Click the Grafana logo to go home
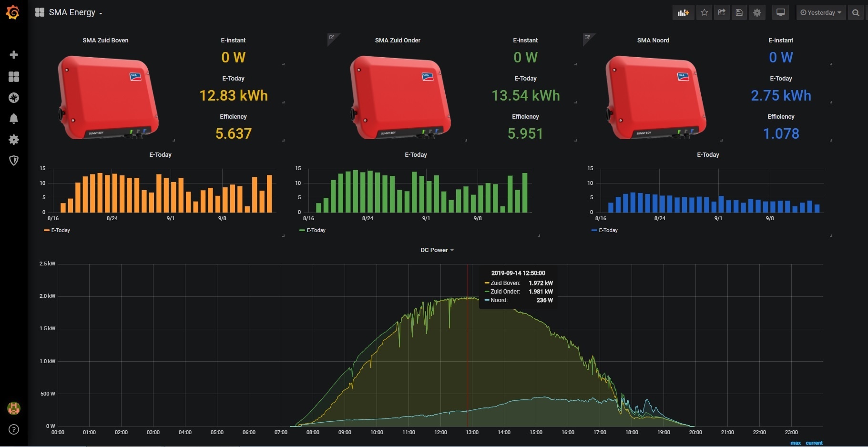Image resolution: width=868 pixels, height=447 pixels. pyautogui.click(x=13, y=12)
